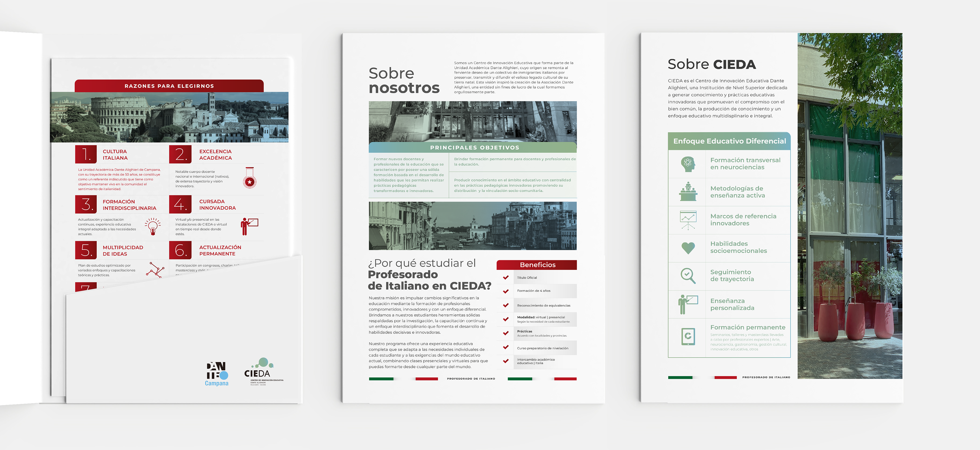This screenshot has height=450, width=980.
Task: Click the checkmark beside Curso preparatorio de nivelación
Action: (506, 347)
